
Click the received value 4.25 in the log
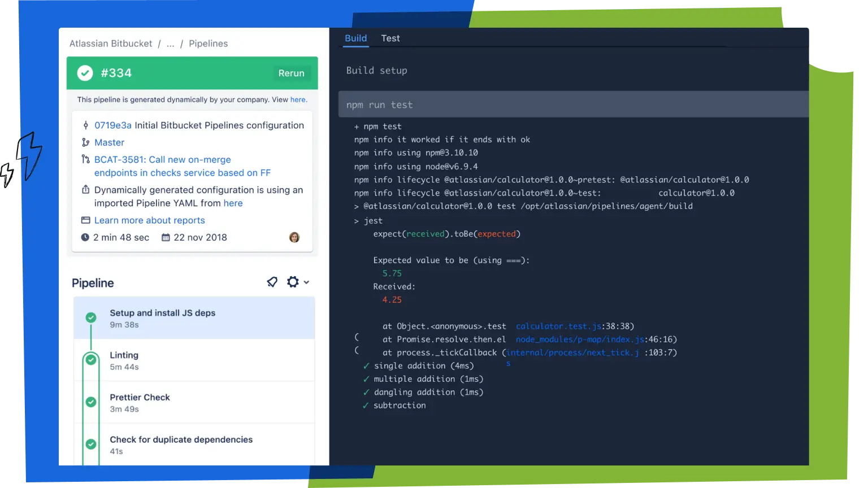coord(392,300)
